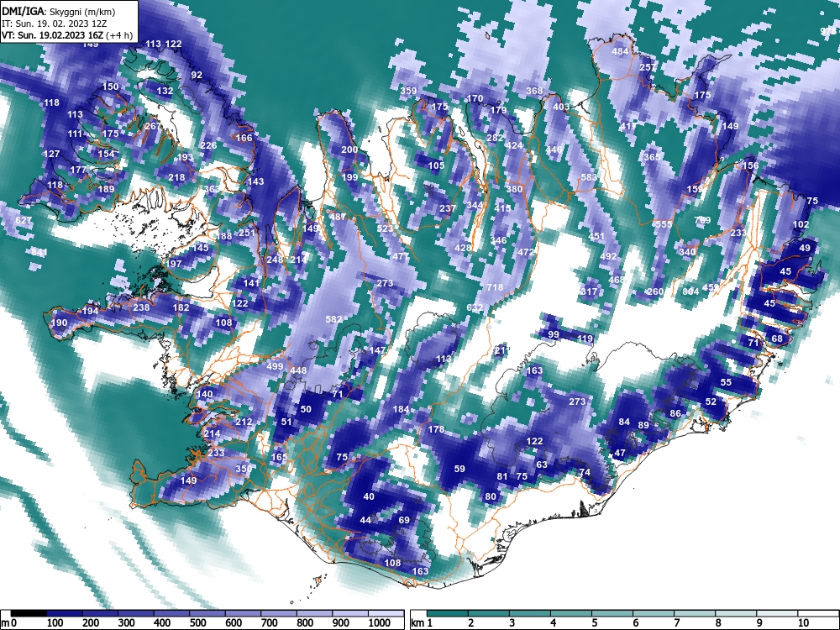The width and height of the screenshot is (840, 630).
Task: Click visibility value 448 on the map
Action: click(298, 370)
